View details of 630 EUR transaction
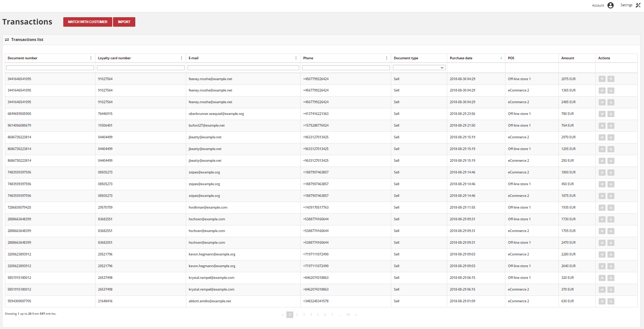This screenshot has width=644, height=329. tap(611, 302)
